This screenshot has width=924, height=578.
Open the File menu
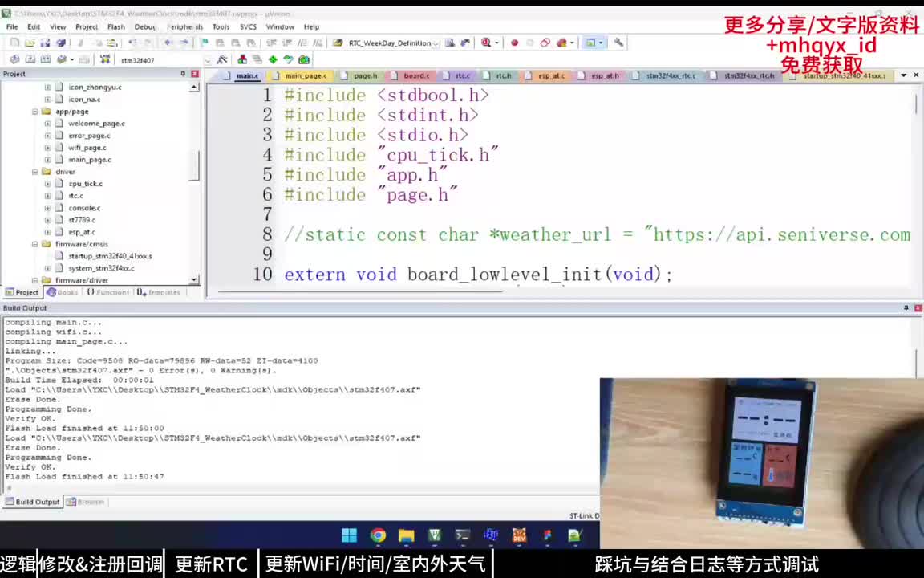[x=12, y=27]
